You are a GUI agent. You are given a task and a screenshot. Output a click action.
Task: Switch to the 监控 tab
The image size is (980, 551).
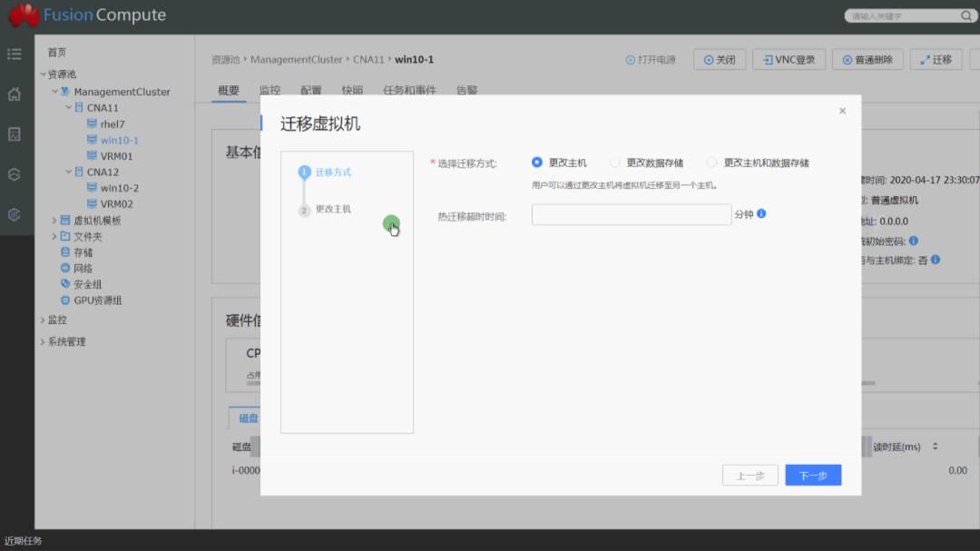tap(270, 91)
